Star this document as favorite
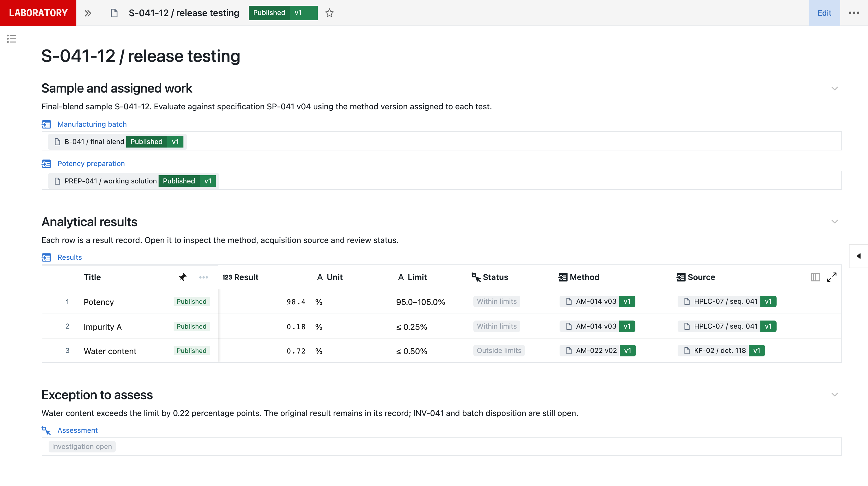 [329, 13]
